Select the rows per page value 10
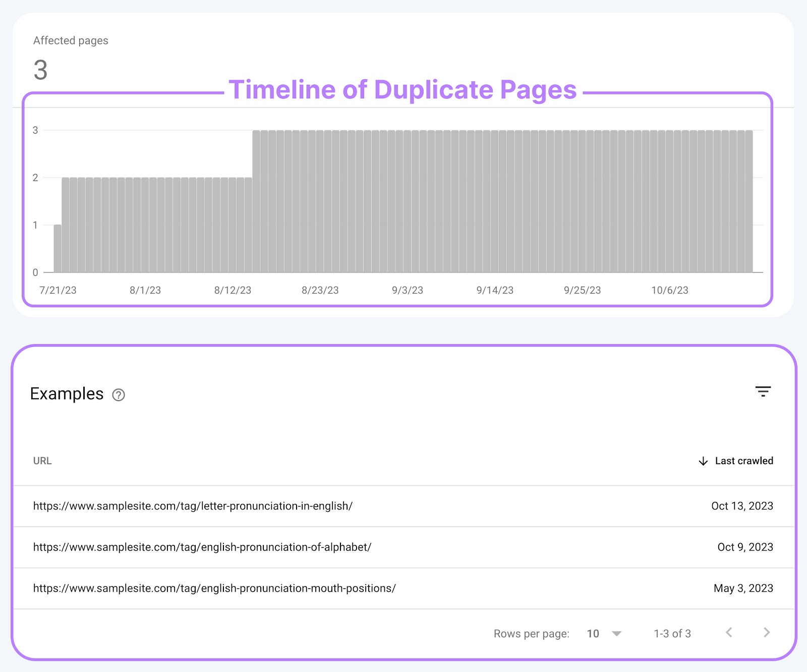The width and height of the screenshot is (807, 672). [593, 634]
